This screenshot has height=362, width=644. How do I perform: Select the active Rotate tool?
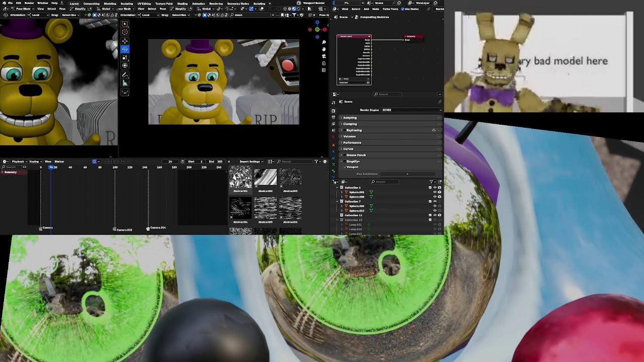(x=125, y=49)
